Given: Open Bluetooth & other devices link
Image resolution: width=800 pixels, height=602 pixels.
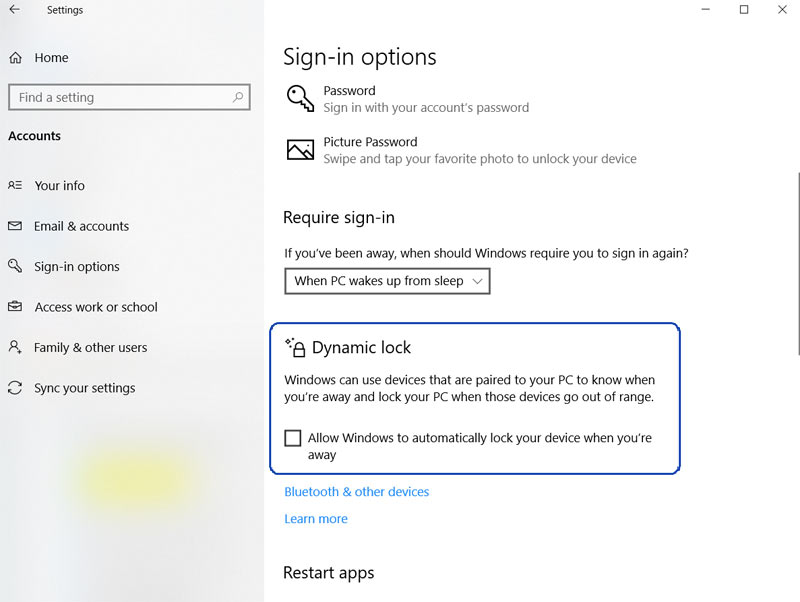Looking at the screenshot, I should pyautogui.click(x=356, y=492).
